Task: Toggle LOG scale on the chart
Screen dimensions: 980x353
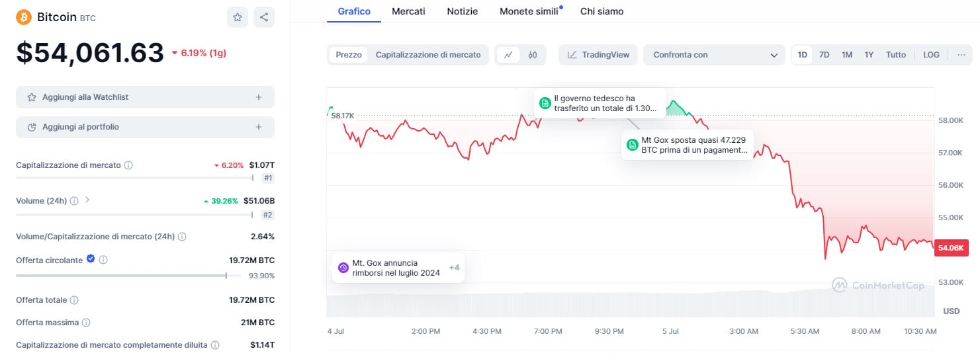Action: click(x=931, y=55)
